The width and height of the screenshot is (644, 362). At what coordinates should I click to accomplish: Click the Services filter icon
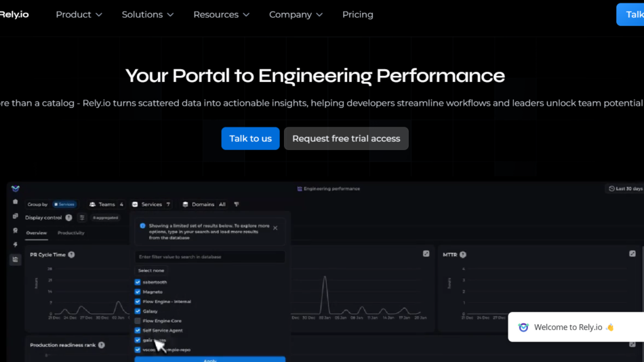(135, 204)
